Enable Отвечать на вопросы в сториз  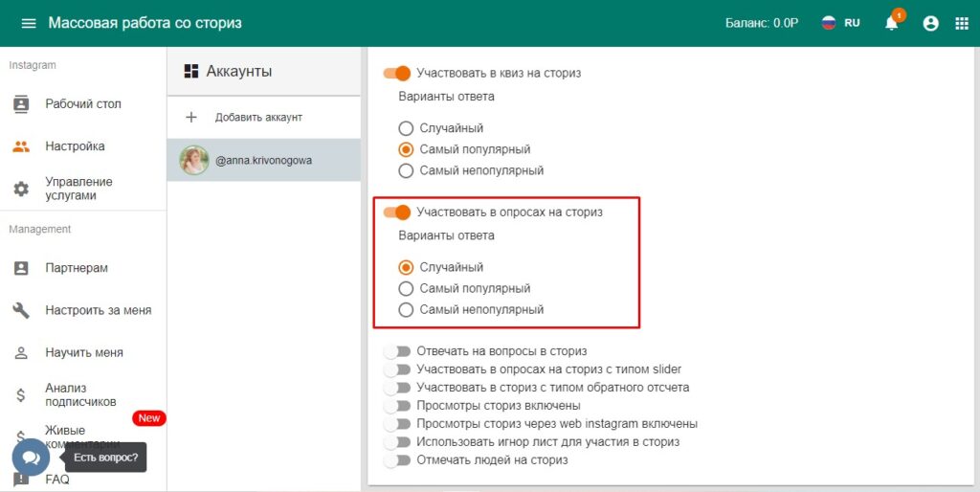pos(397,352)
